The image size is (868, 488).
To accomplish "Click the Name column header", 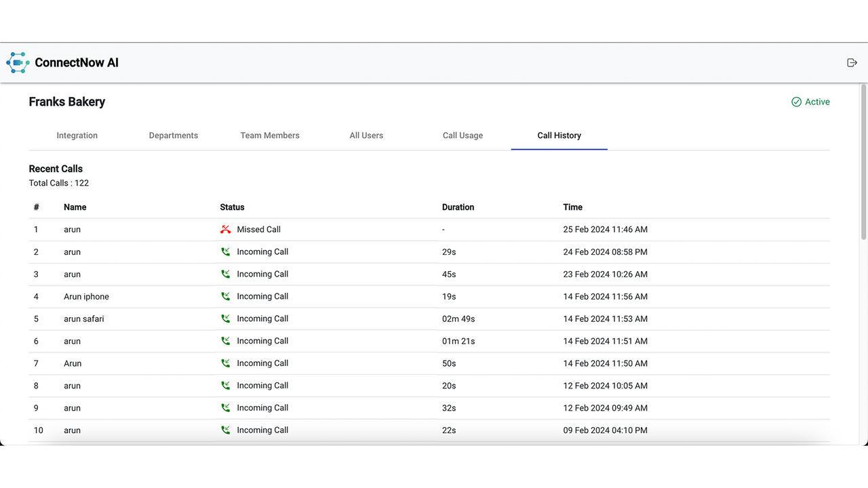I will click(75, 207).
